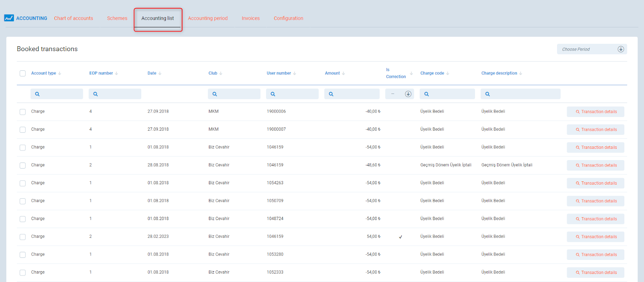Image resolution: width=644 pixels, height=282 pixels.
Task: Click the Club filter input field
Action: click(x=237, y=94)
